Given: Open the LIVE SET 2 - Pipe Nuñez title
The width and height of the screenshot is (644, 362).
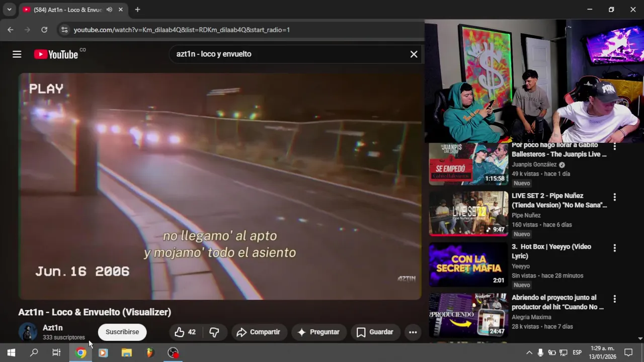Looking at the screenshot, I should click(x=559, y=200).
